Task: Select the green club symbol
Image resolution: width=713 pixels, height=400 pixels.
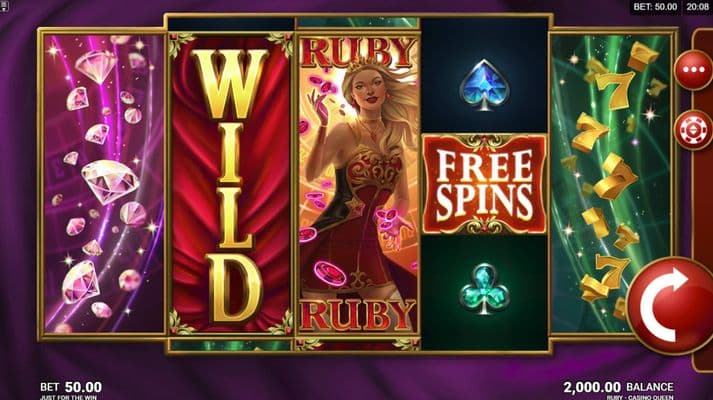Action: [x=484, y=289]
